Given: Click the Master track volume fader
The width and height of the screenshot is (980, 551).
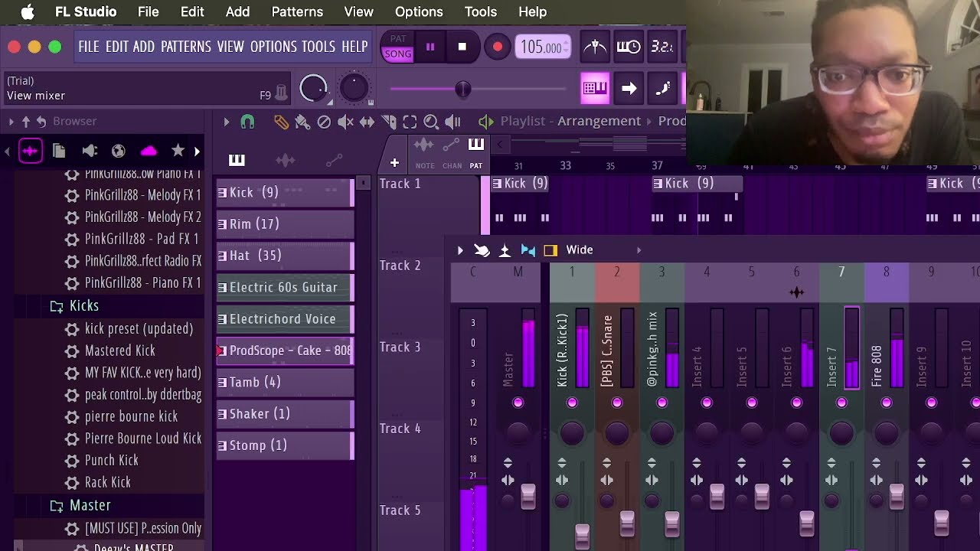Looking at the screenshot, I should 528,497.
